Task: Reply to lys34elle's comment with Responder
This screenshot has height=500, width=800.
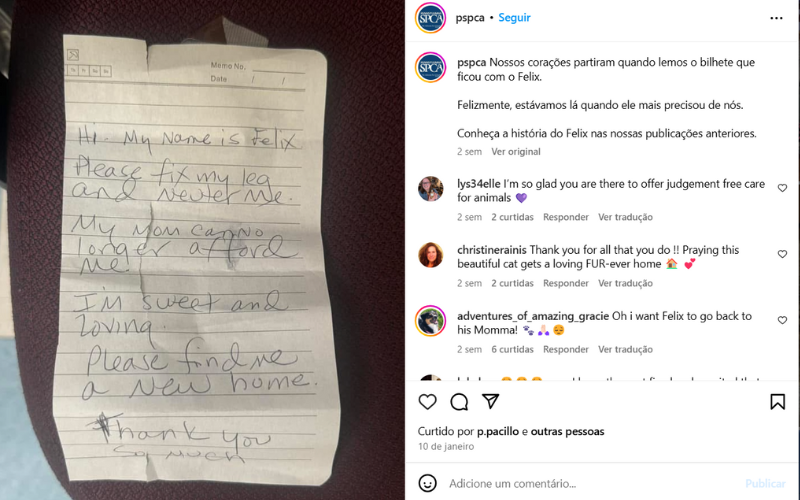Action: [x=566, y=217]
